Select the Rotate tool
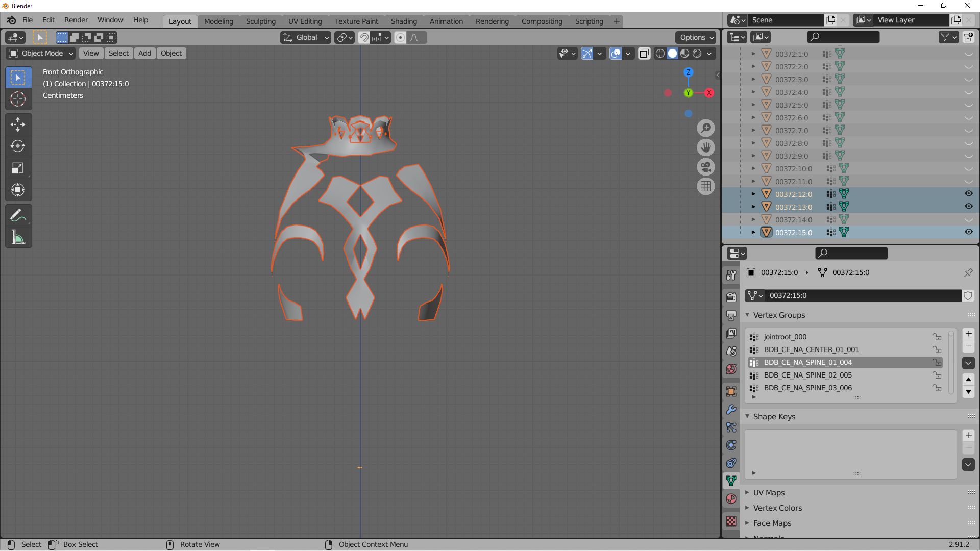This screenshot has height=551, width=980. coord(18,146)
